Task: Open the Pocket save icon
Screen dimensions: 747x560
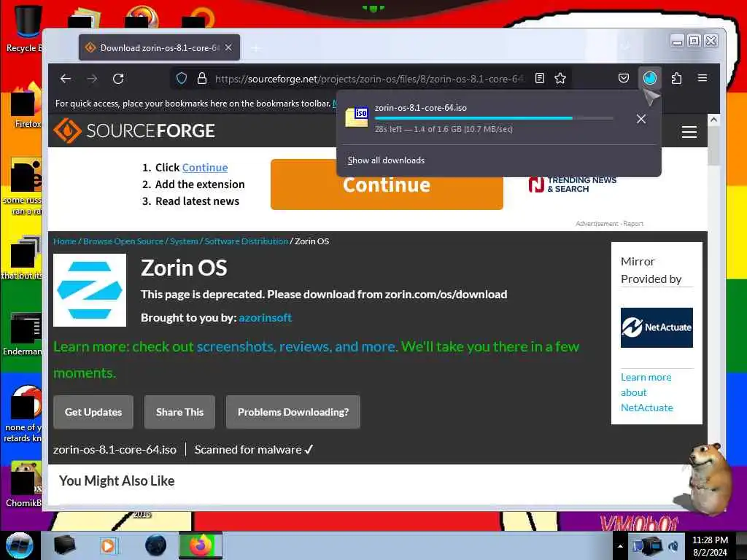Action: click(623, 78)
